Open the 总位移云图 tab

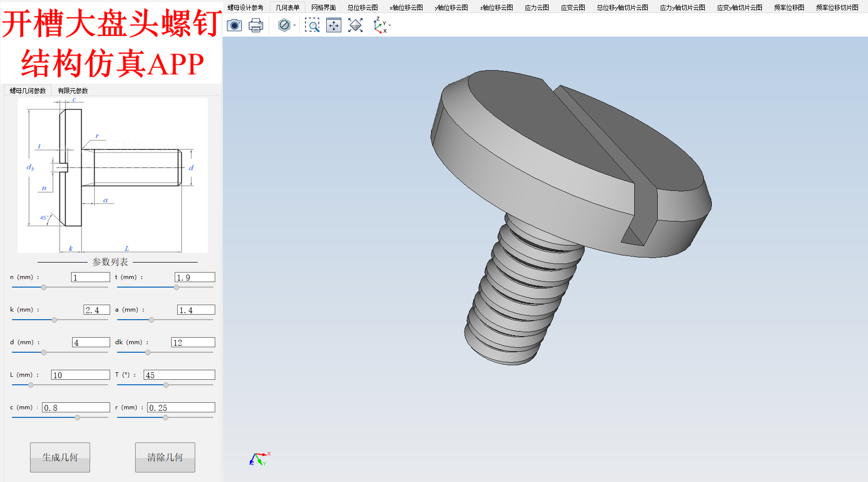pyautogui.click(x=363, y=8)
